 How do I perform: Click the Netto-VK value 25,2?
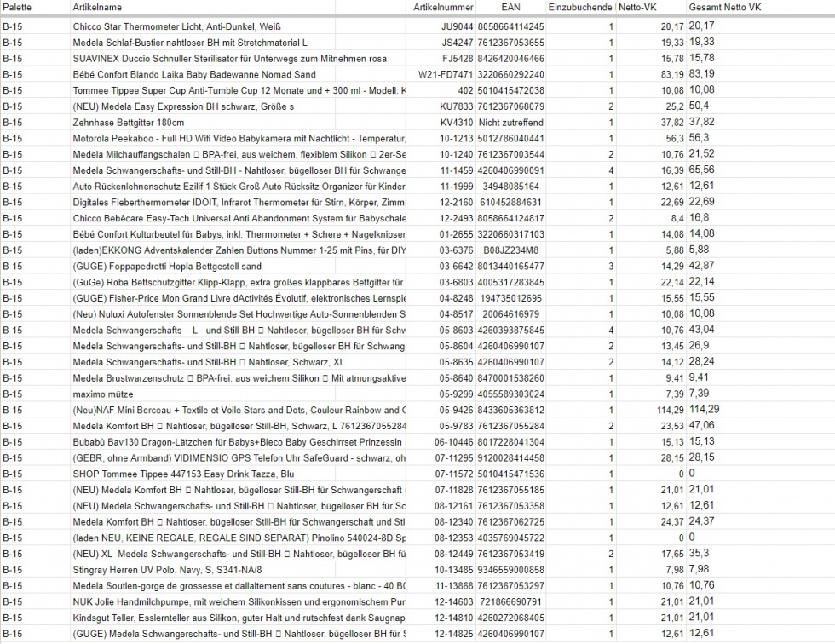675,106
